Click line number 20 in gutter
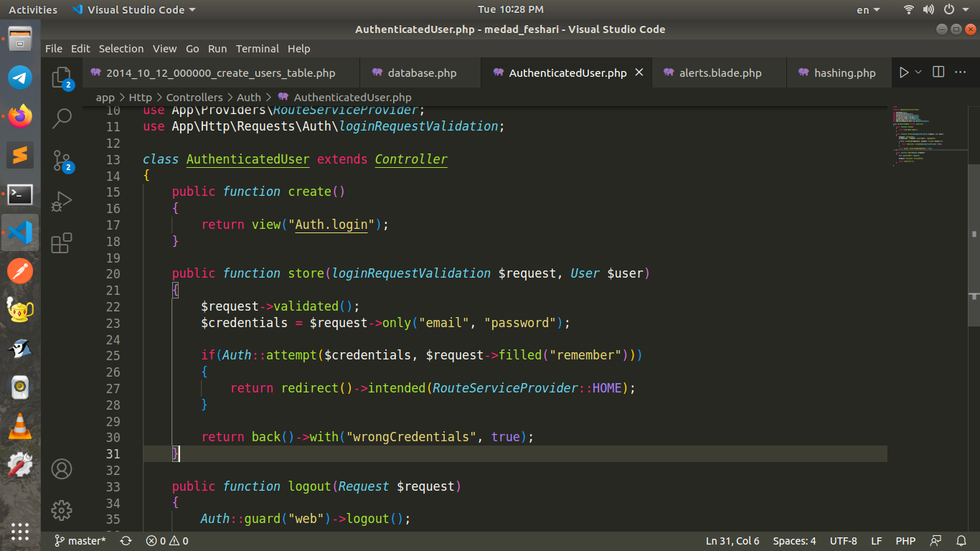Image resolution: width=980 pixels, height=551 pixels. point(113,273)
